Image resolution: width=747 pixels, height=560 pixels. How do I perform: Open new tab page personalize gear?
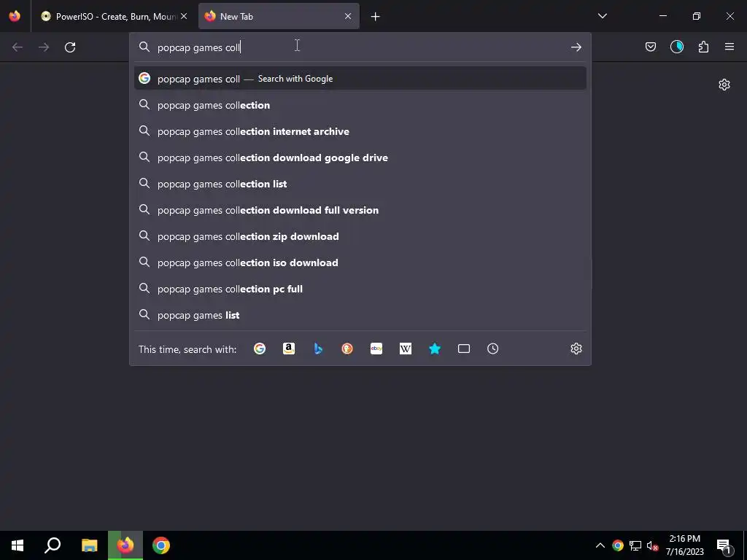(724, 85)
